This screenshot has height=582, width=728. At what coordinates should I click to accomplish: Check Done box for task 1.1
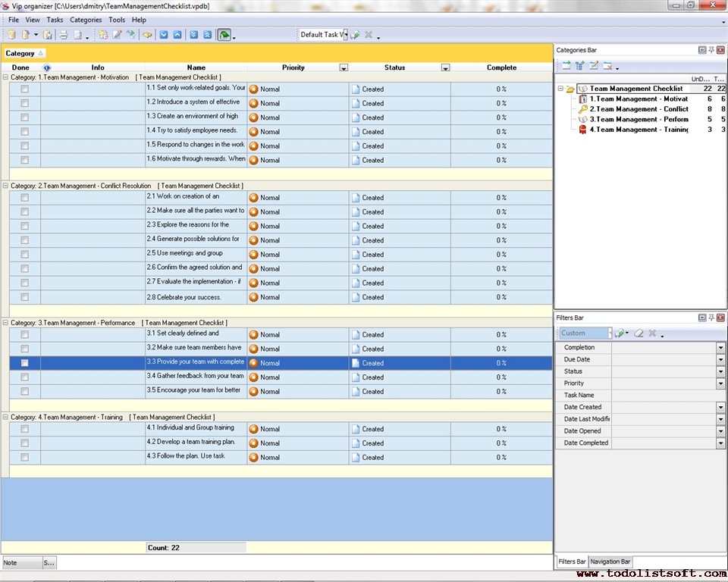pos(24,89)
